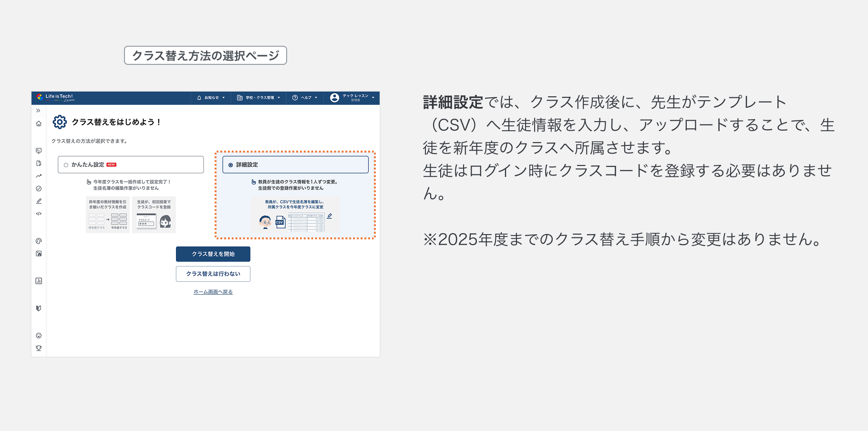Collapse the sidebar with the double-arrow toggle
This screenshot has height=431, width=868.
(39, 110)
